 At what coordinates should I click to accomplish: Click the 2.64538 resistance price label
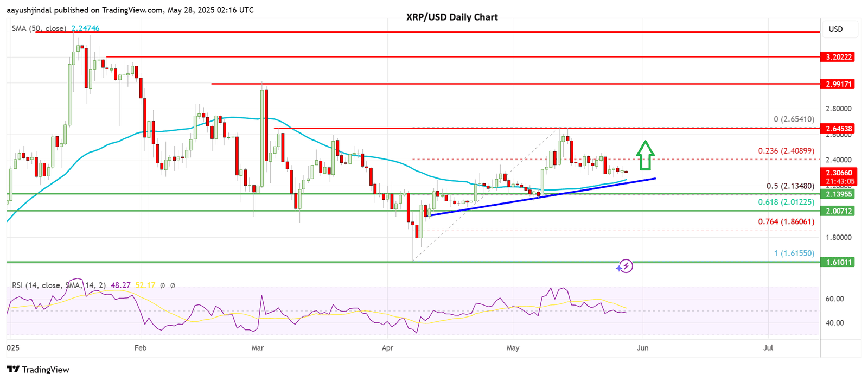[x=839, y=129]
